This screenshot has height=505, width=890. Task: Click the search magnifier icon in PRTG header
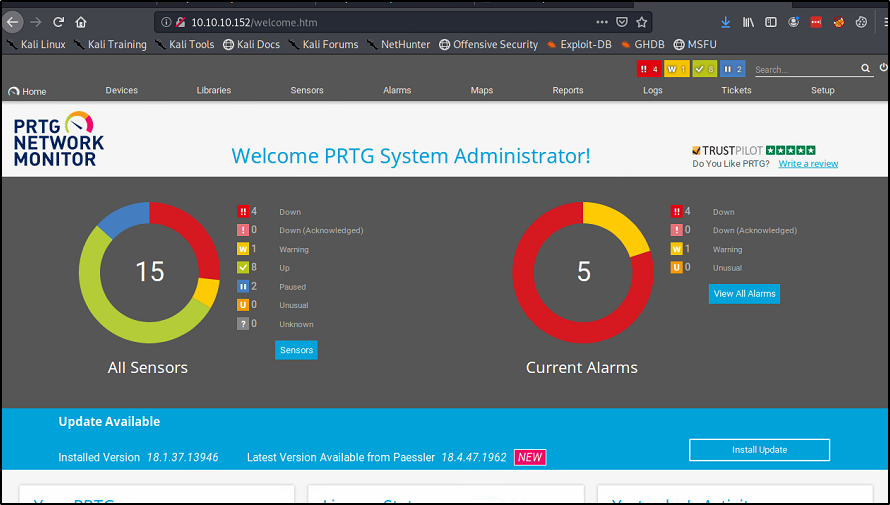click(x=865, y=68)
